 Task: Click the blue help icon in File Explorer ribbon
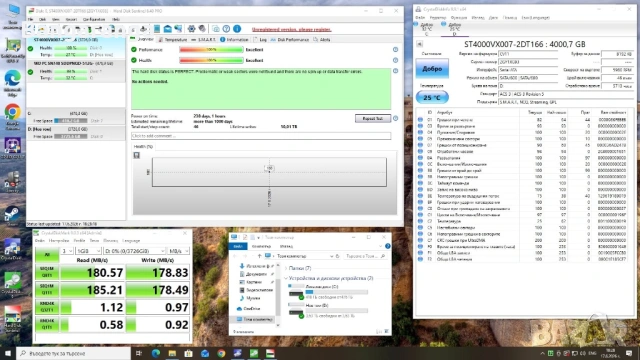click(387, 246)
